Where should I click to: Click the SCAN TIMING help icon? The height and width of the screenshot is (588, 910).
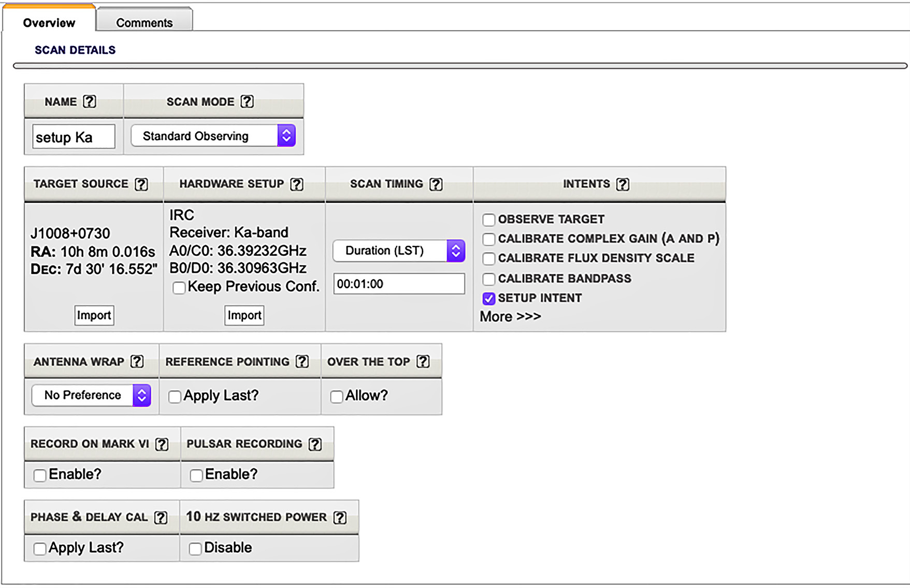pos(436,184)
